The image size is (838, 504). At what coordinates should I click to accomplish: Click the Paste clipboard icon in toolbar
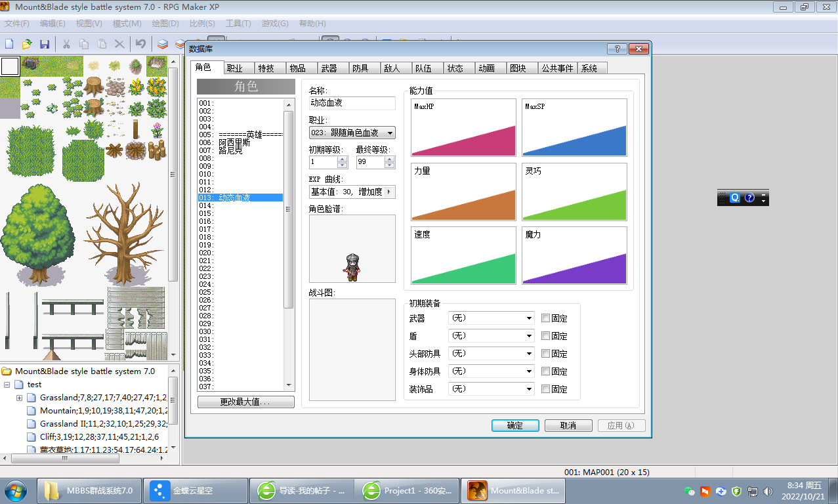coord(102,44)
